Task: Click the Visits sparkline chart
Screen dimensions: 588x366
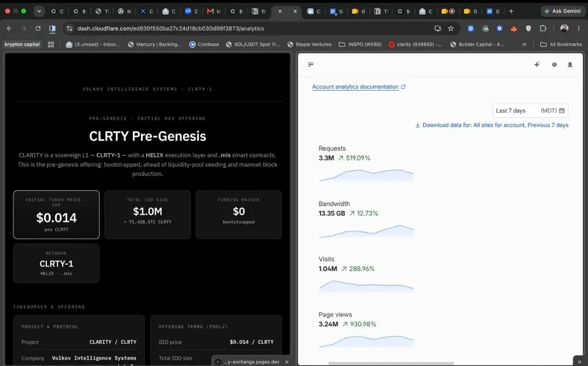Action: [366, 286]
